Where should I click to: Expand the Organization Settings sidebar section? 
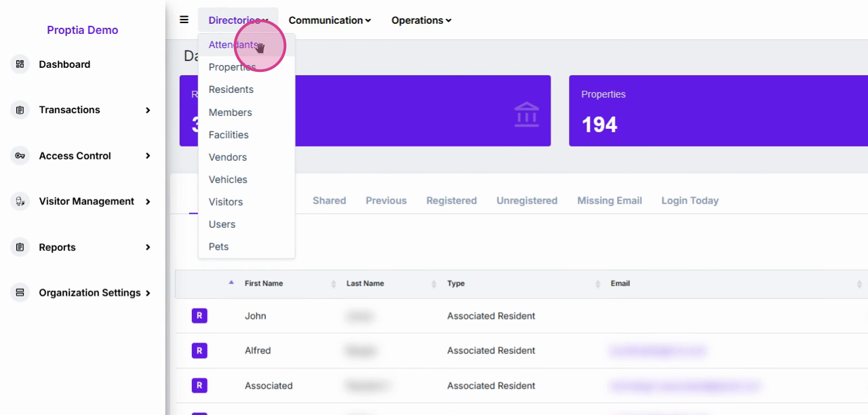[148, 293]
